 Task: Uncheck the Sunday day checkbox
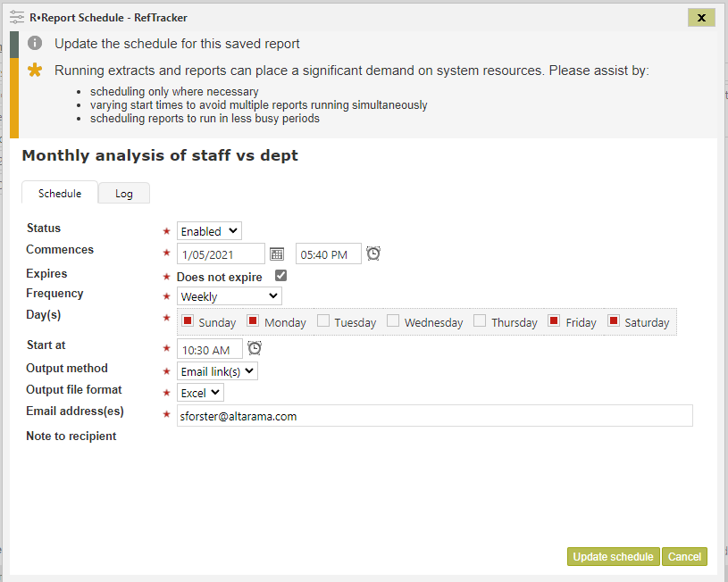pyautogui.click(x=188, y=320)
